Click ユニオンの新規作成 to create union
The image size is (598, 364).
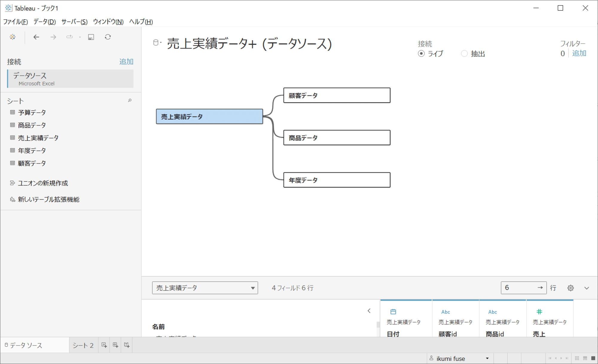(x=43, y=183)
